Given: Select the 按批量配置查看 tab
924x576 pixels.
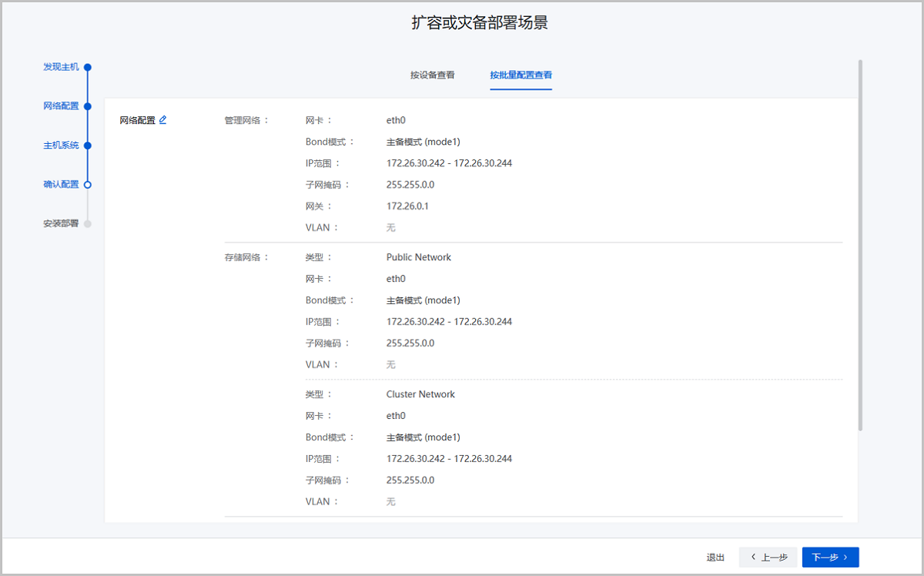Looking at the screenshot, I should coord(521,75).
